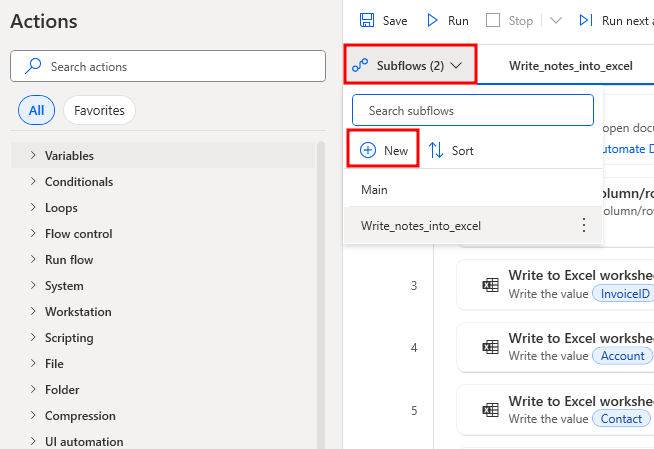Screen dimensions: 654x449
Task: Collapse the Subflows (2) dropdown
Action: pos(456,65)
